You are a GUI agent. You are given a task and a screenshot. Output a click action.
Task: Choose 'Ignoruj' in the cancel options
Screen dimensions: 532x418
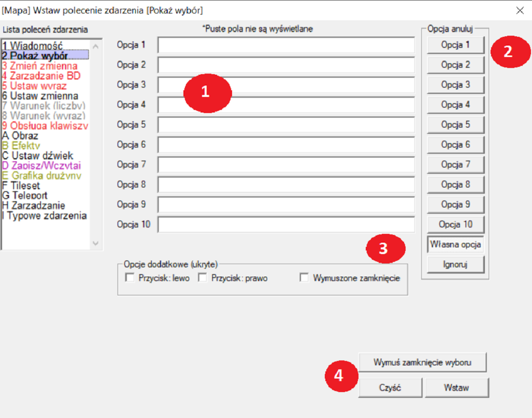click(x=455, y=264)
